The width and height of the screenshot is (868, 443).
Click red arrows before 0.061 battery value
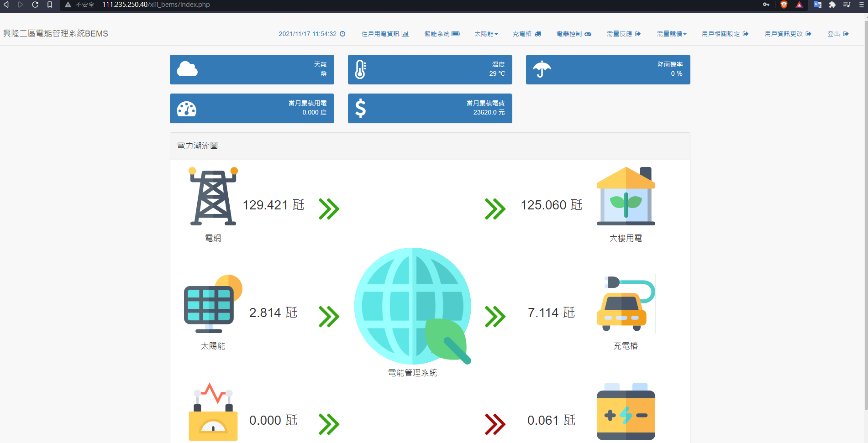(x=495, y=424)
